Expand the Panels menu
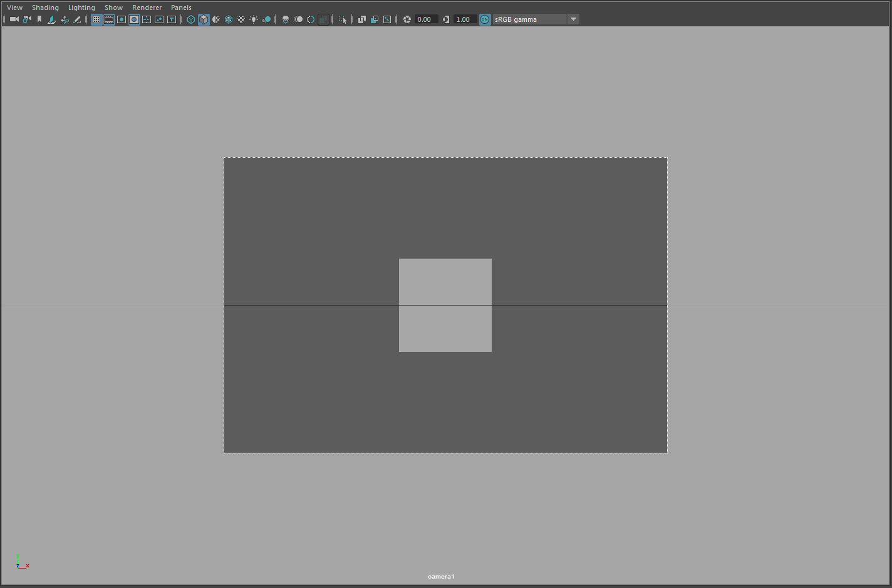The image size is (892, 588). pyautogui.click(x=181, y=8)
